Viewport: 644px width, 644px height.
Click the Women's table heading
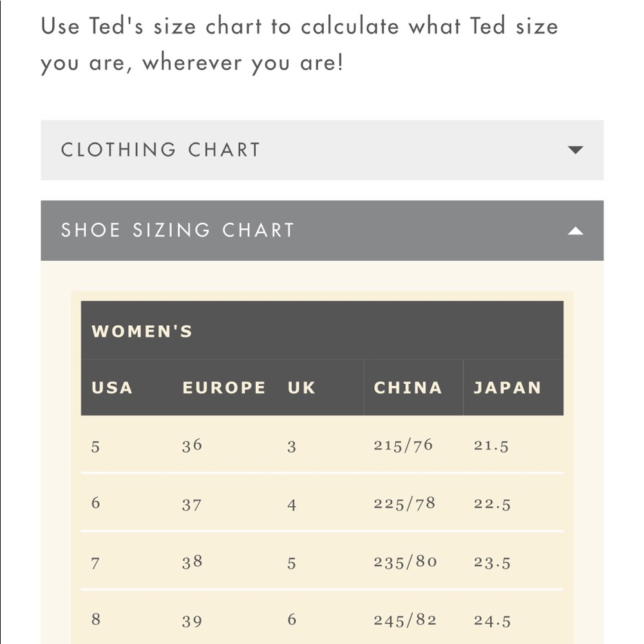[142, 331]
